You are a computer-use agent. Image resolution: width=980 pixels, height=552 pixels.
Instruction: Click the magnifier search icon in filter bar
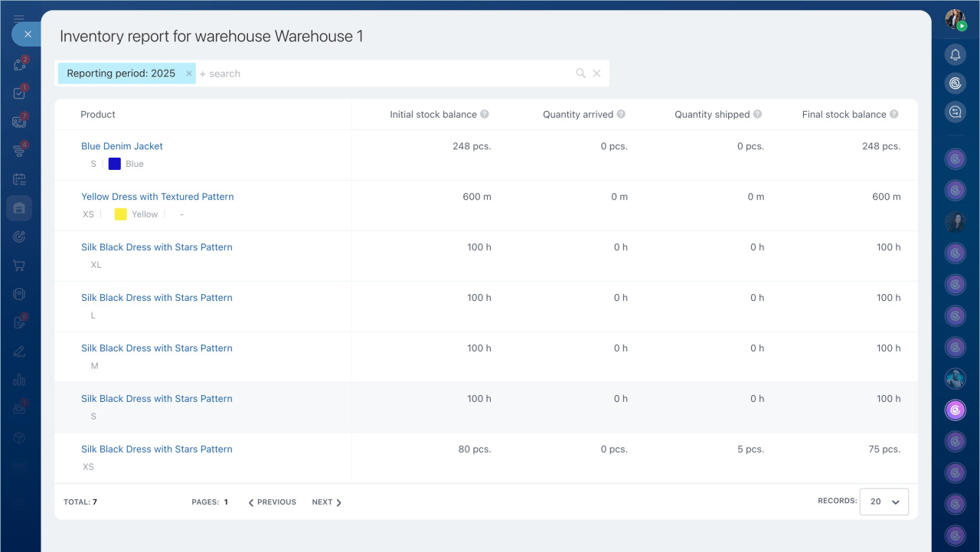580,73
